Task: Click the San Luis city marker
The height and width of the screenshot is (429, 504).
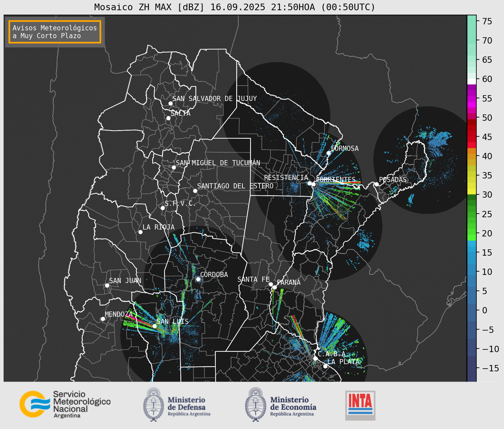Action: click(154, 326)
